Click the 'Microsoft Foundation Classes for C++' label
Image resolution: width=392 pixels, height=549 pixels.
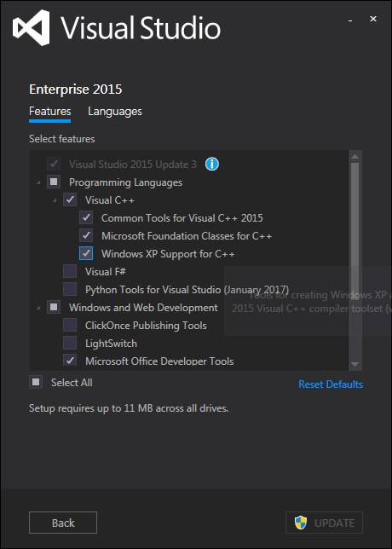(x=187, y=236)
